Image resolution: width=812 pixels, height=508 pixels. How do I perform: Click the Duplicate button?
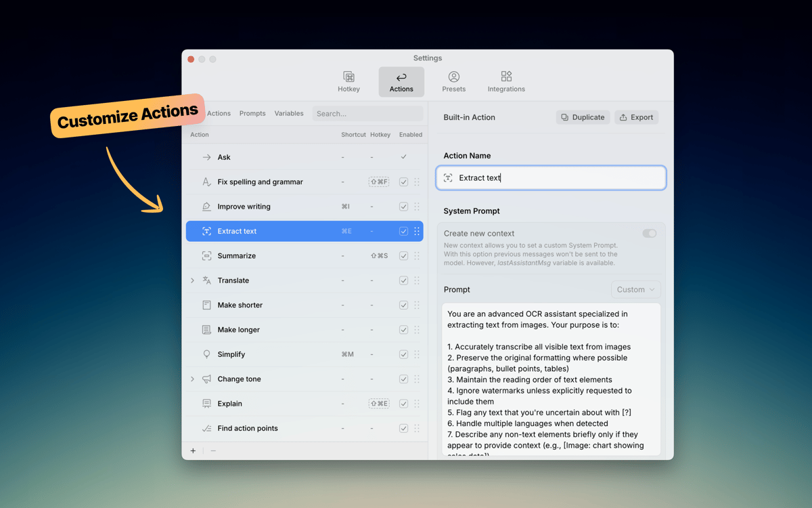[583, 117]
